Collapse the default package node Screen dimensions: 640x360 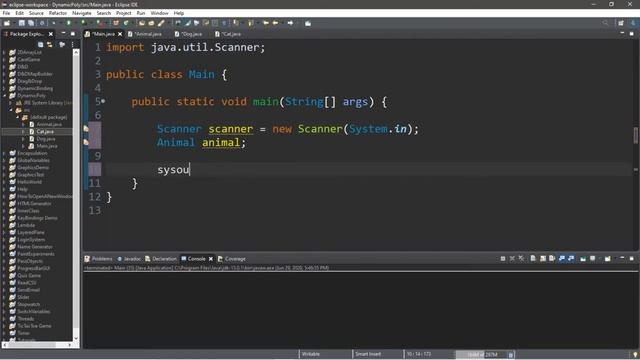(x=18, y=117)
